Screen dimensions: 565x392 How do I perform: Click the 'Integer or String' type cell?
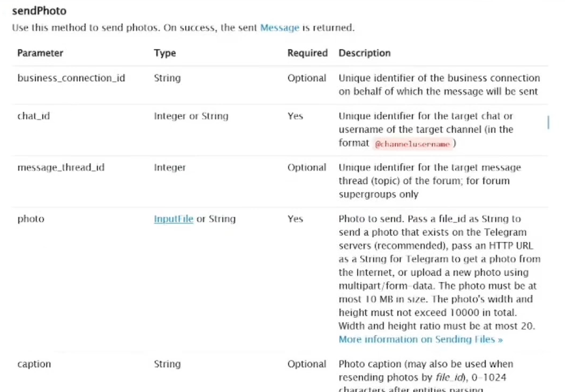[191, 116]
